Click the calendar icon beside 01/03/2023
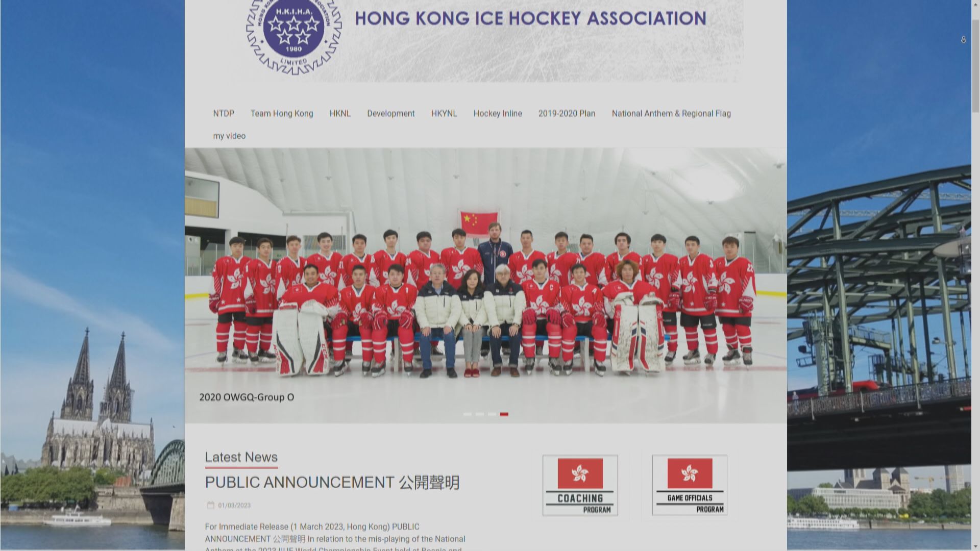980x551 pixels. click(x=210, y=505)
